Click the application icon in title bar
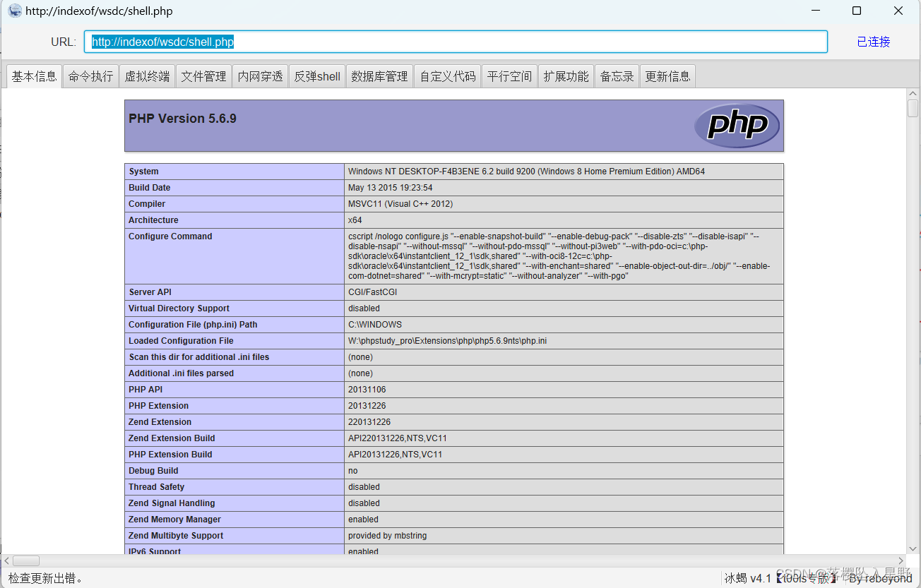 click(x=14, y=11)
